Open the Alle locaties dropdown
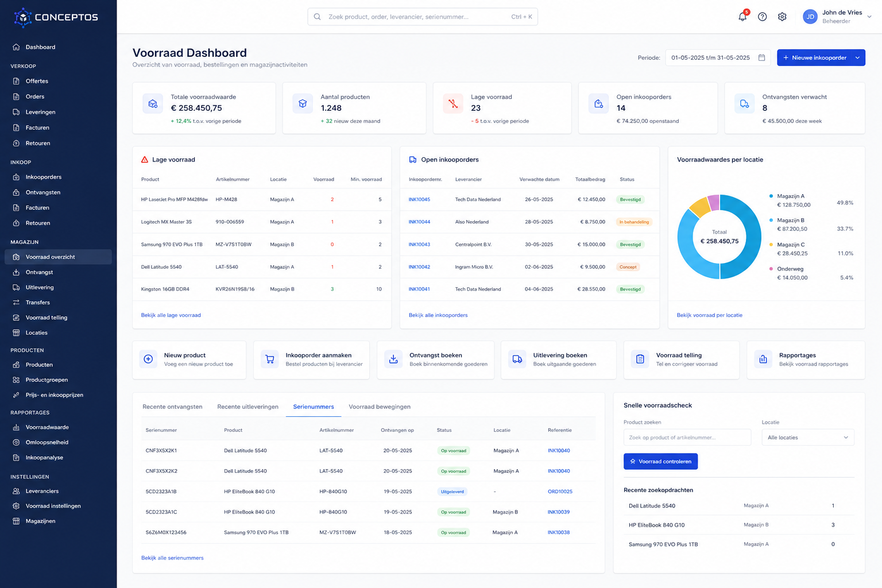 click(x=808, y=438)
